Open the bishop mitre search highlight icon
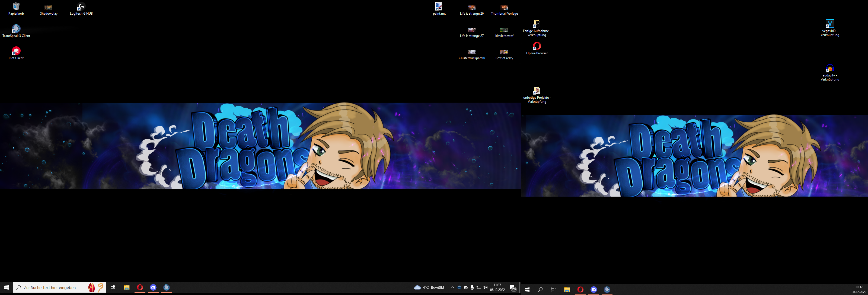 (92, 287)
